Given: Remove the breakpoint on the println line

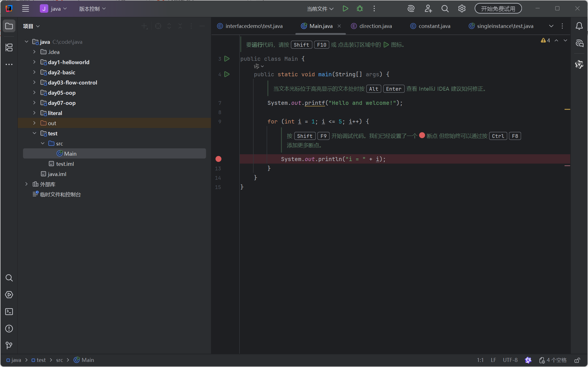Looking at the screenshot, I should tap(218, 159).
